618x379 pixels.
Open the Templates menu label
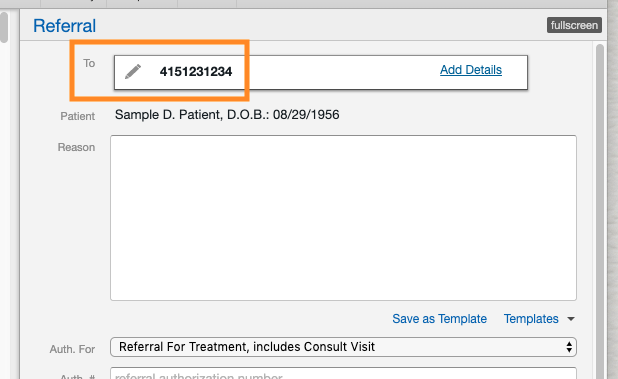coord(531,319)
